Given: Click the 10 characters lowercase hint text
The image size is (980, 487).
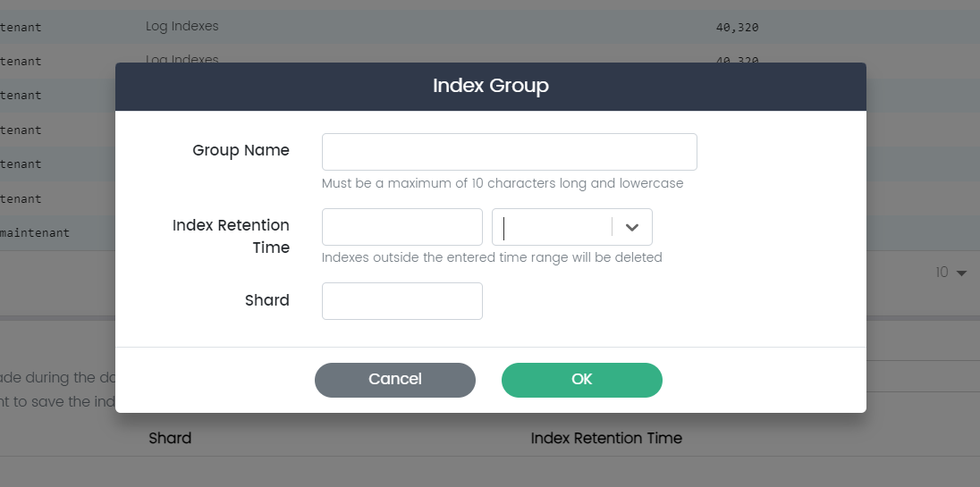Looking at the screenshot, I should click(503, 183).
